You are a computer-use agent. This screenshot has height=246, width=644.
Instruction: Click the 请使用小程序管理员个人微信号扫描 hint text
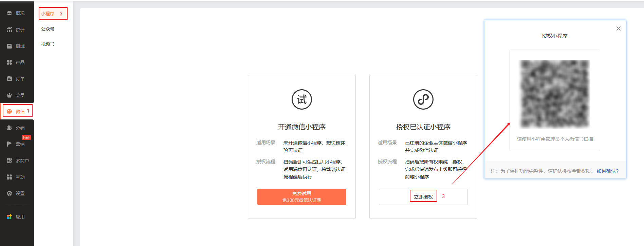555,139
